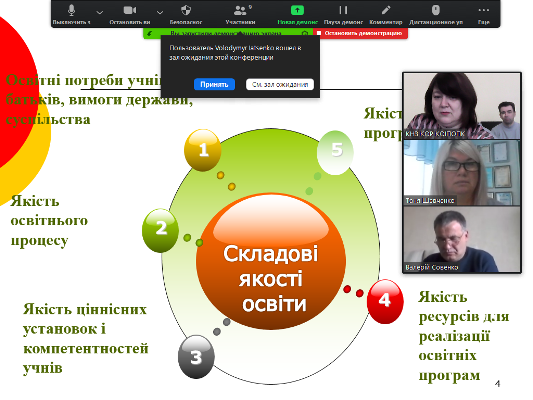Click the green sphere numbered 2
The width and height of the screenshot is (533, 400).
tap(160, 230)
